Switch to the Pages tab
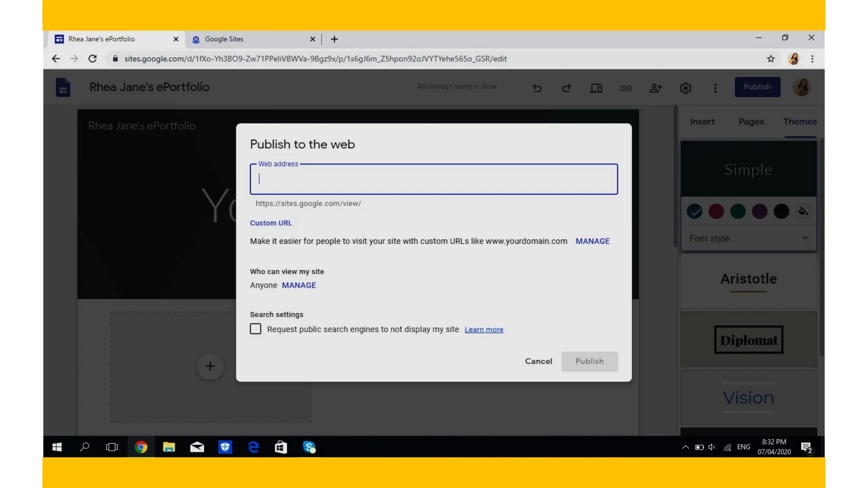Screen dimensions: 868x488 click(x=751, y=122)
